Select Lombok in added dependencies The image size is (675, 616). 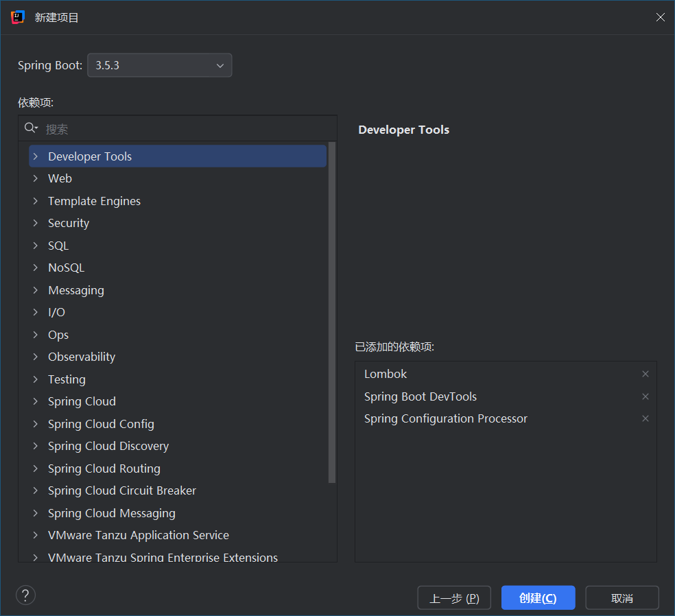click(x=506, y=374)
